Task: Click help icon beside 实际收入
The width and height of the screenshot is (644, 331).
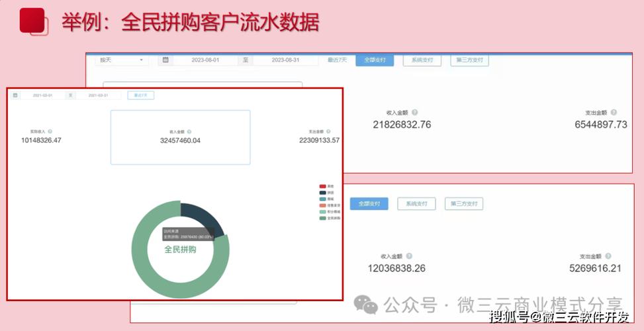Action: (x=50, y=132)
